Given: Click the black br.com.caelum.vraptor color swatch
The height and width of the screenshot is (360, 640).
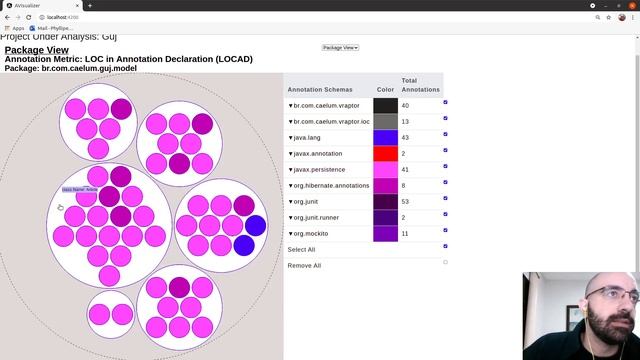Looking at the screenshot, I should coord(385,106).
